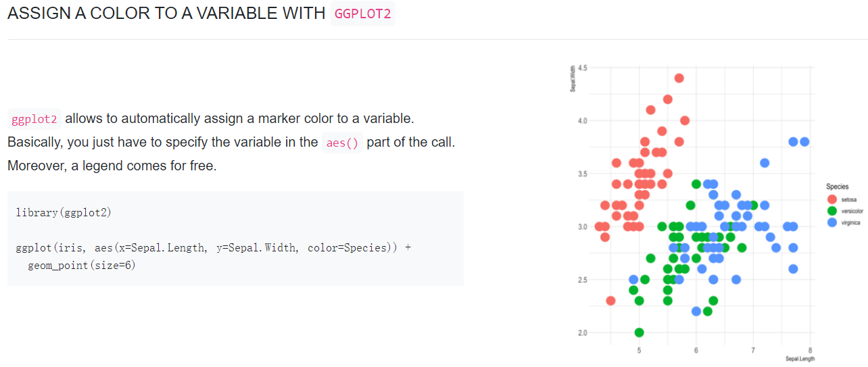Click the GGPLOT2 tag in the heading

tap(363, 14)
